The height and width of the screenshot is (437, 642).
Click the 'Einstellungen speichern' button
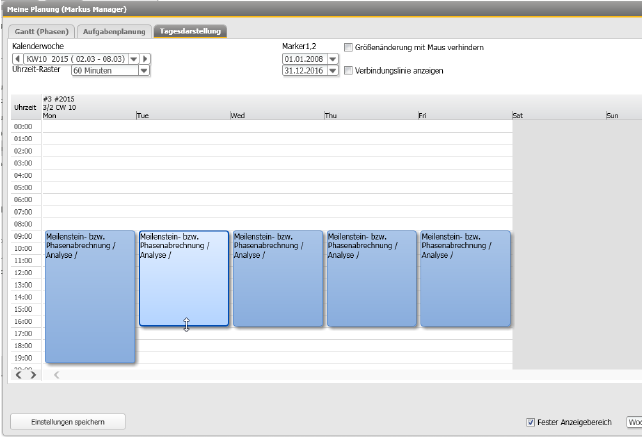point(69,422)
